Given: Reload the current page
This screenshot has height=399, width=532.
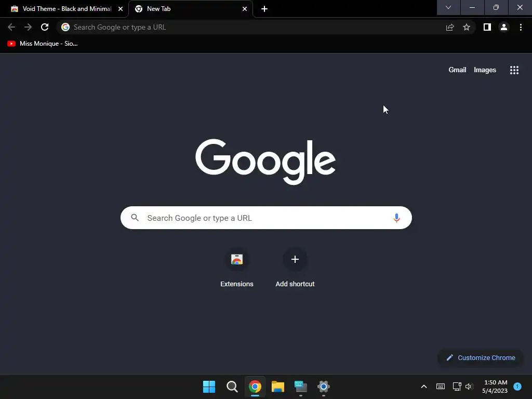Looking at the screenshot, I should [45, 27].
